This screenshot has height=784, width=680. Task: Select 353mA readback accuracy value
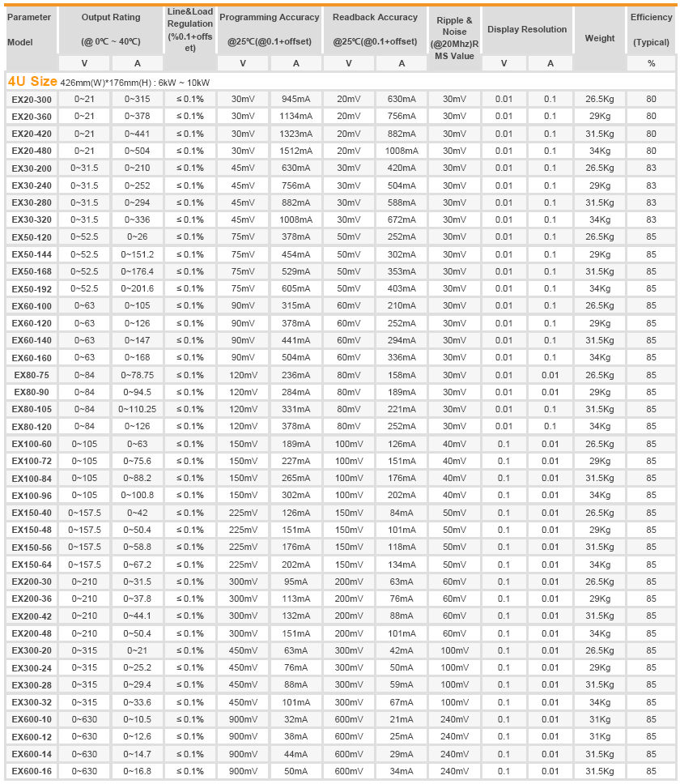(x=402, y=271)
